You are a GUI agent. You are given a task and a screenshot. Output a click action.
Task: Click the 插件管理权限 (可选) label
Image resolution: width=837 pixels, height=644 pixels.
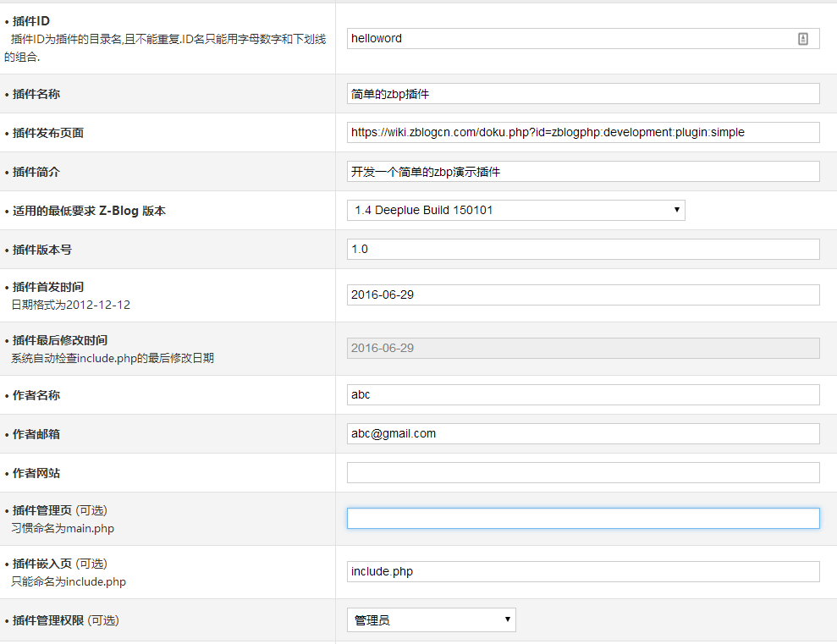click(66, 620)
